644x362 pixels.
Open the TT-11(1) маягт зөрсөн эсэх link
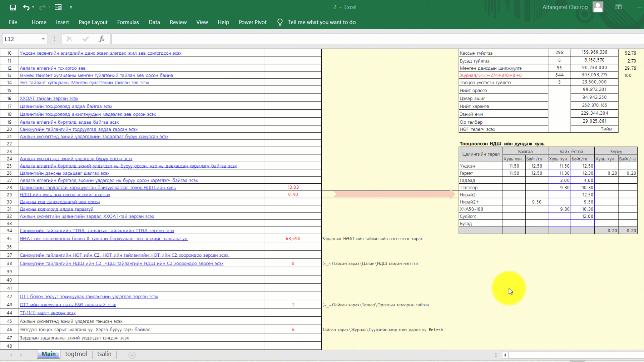click(x=48, y=313)
